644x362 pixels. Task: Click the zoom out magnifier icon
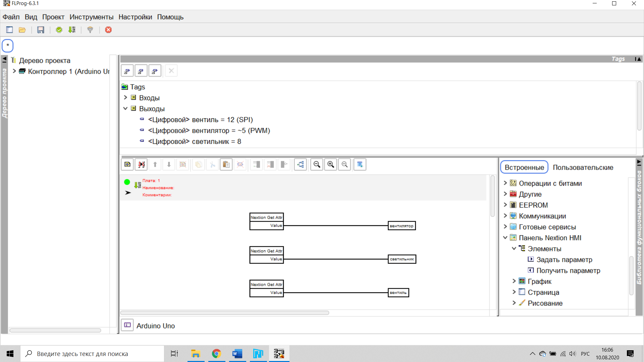(317, 165)
